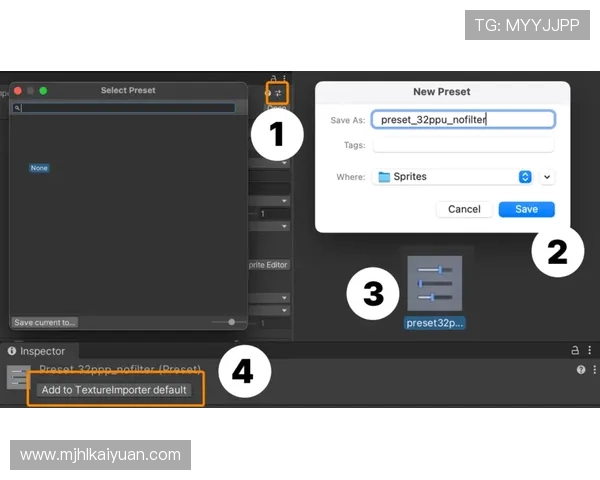Viewport: 600px width, 480px height.
Task: Click the Sprite Editor button
Action: (269, 265)
